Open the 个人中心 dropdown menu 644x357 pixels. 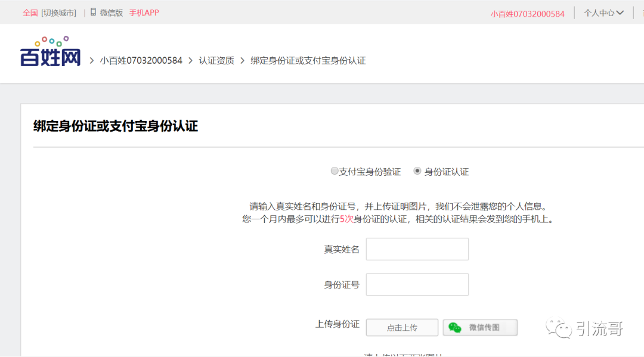(x=599, y=13)
